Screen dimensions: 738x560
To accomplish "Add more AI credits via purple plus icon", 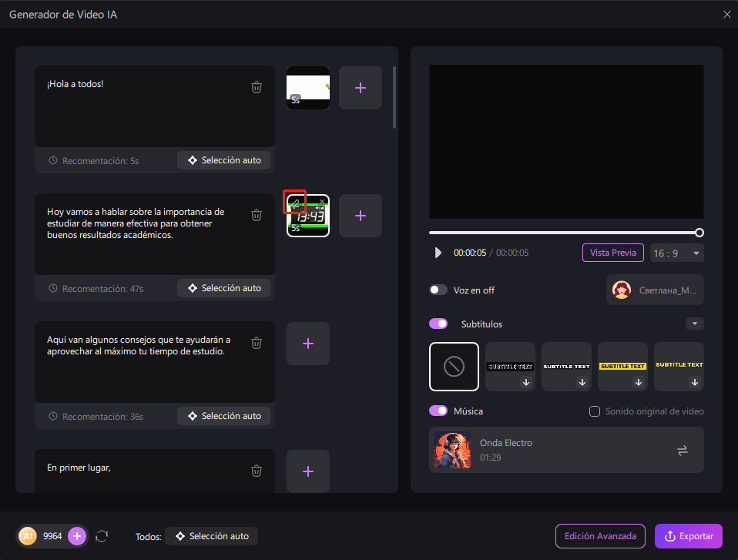I will coord(76,536).
